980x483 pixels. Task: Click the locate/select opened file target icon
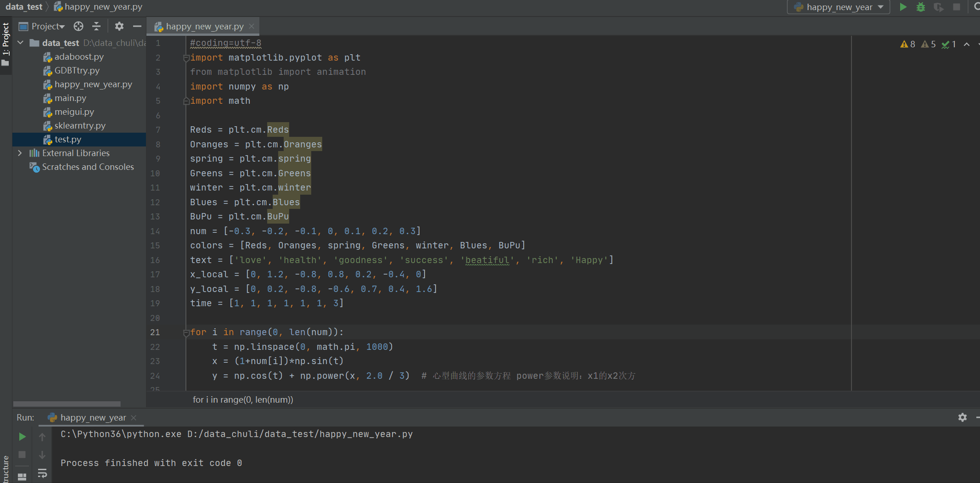tap(78, 26)
